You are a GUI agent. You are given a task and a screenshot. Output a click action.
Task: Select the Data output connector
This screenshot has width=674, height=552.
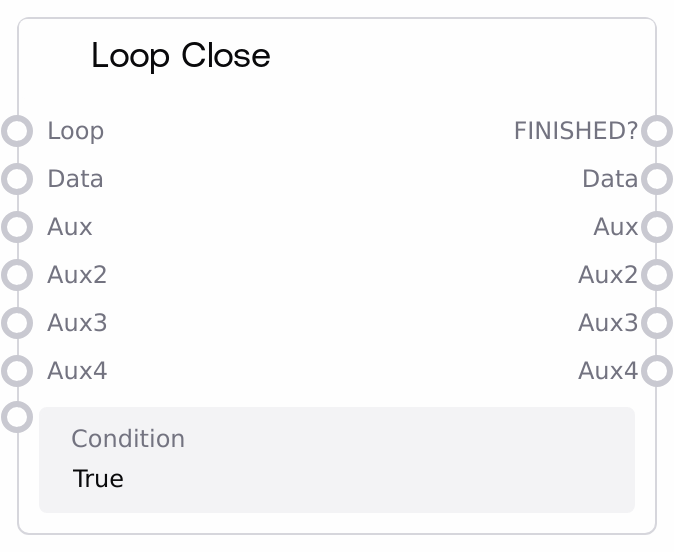point(656,179)
